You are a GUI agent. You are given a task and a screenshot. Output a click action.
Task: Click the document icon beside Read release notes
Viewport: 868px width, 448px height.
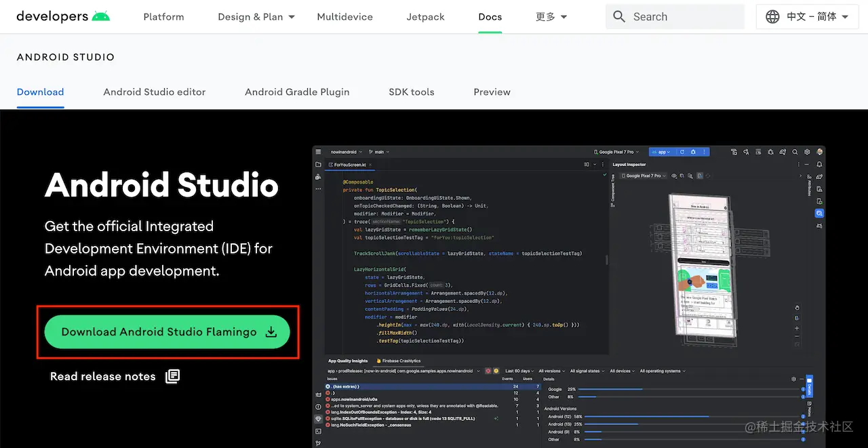coord(173,376)
